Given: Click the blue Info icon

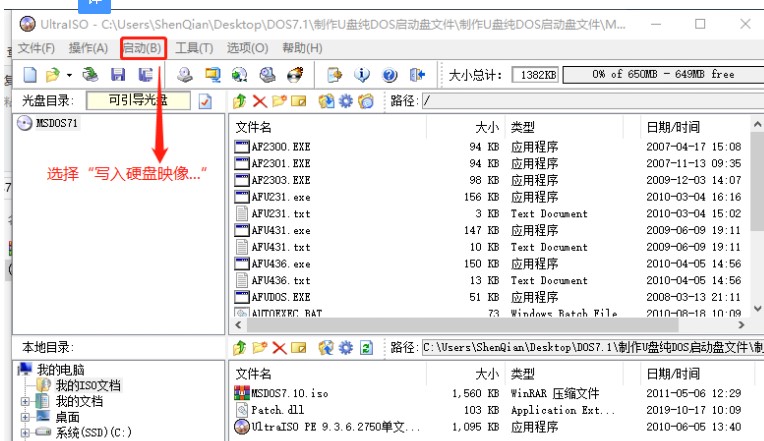Looking at the screenshot, I should click(x=362, y=75).
